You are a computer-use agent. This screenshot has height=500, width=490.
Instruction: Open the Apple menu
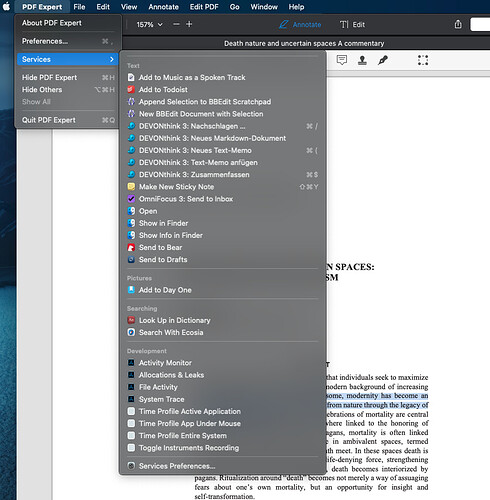click(6, 7)
